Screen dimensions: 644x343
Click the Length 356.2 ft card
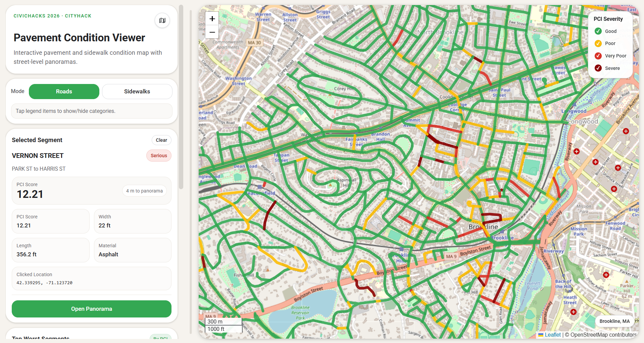point(51,250)
